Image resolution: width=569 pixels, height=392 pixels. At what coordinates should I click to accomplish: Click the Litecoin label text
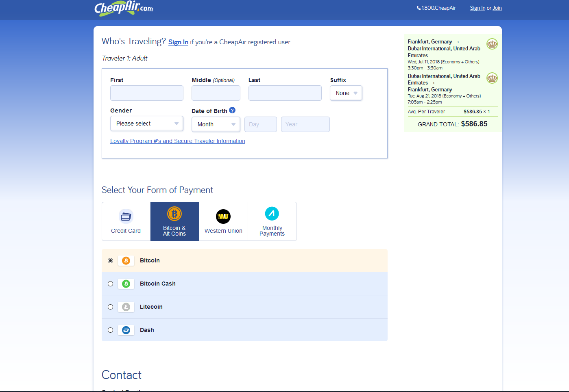151,307
